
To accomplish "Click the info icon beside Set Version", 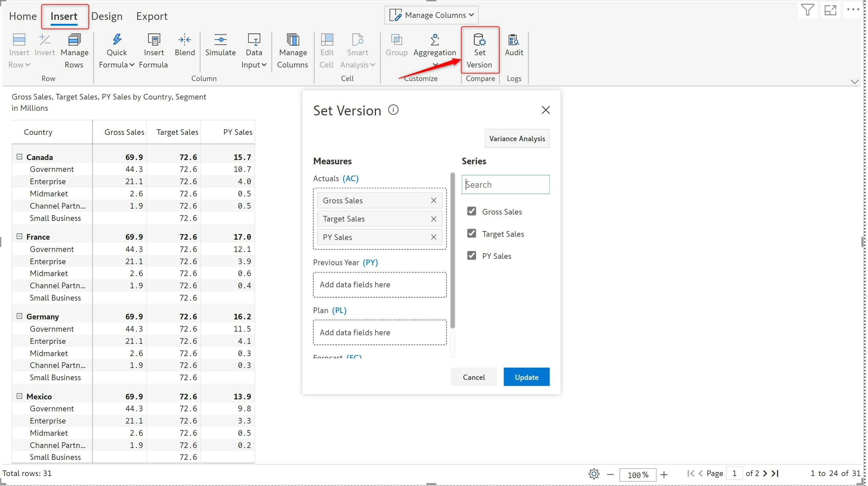I will point(393,110).
